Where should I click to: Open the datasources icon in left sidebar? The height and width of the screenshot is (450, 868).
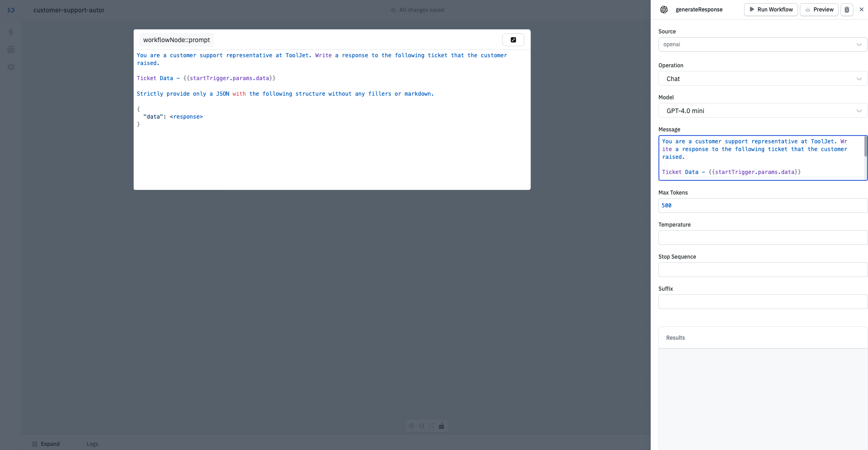(x=11, y=49)
